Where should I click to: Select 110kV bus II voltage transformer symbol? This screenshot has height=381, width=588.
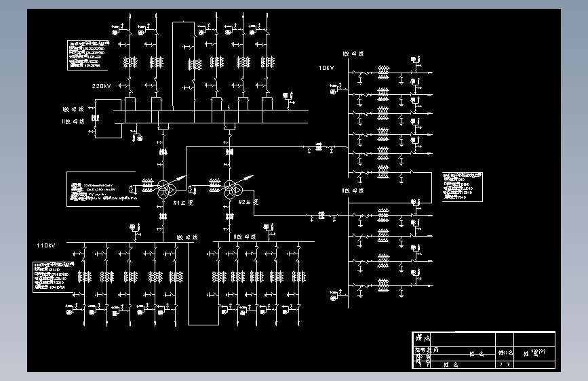coord(269,231)
